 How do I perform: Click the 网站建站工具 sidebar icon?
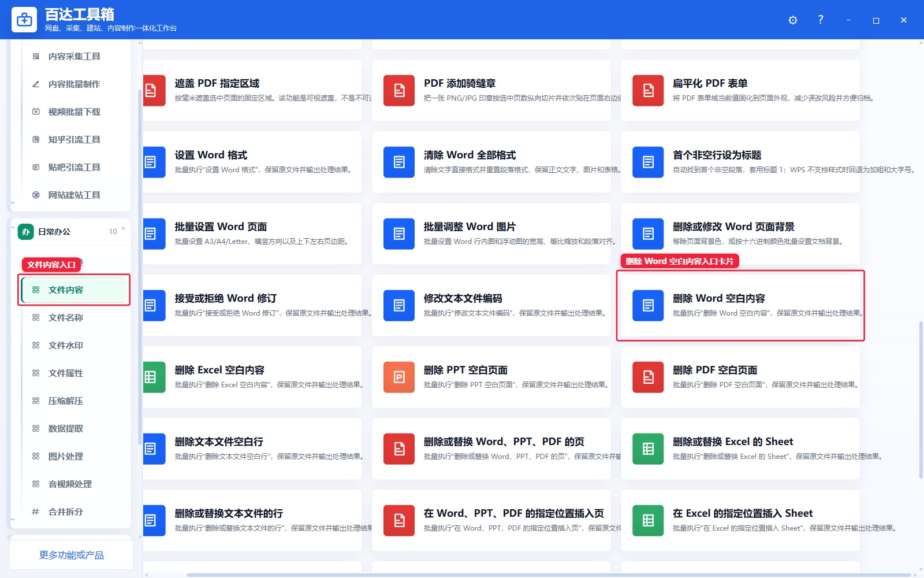[x=36, y=195]
